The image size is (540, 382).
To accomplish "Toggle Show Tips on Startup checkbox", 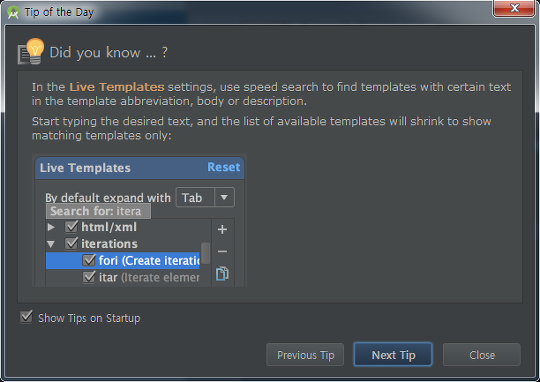I will pos(26,317).
